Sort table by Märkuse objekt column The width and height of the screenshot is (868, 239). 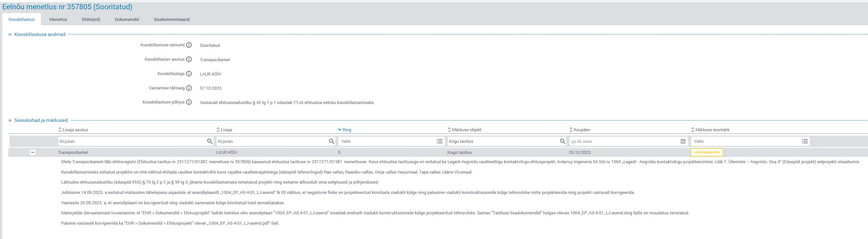[464, 130]
